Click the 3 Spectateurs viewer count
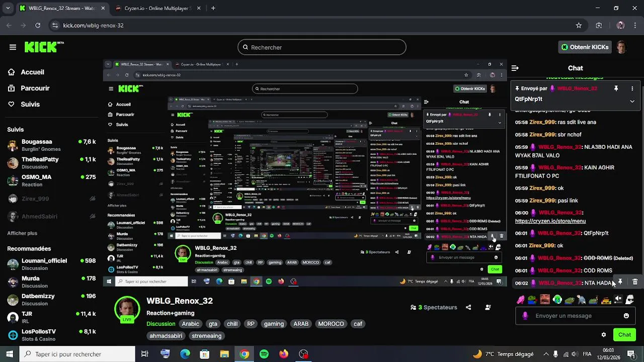 click(x=434, y=307)
